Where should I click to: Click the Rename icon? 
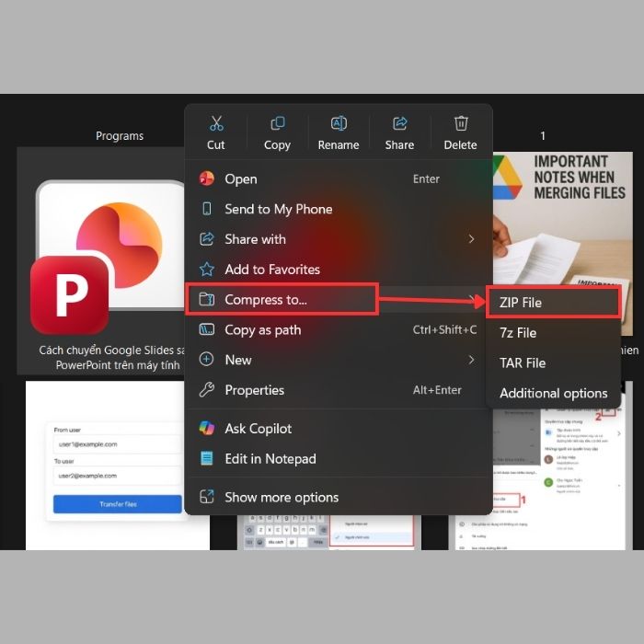tap(339, 123)
